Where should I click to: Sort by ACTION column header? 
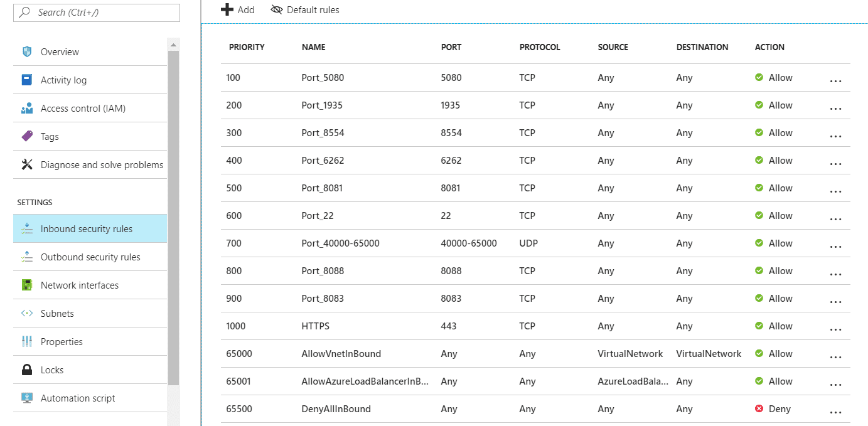769,47
